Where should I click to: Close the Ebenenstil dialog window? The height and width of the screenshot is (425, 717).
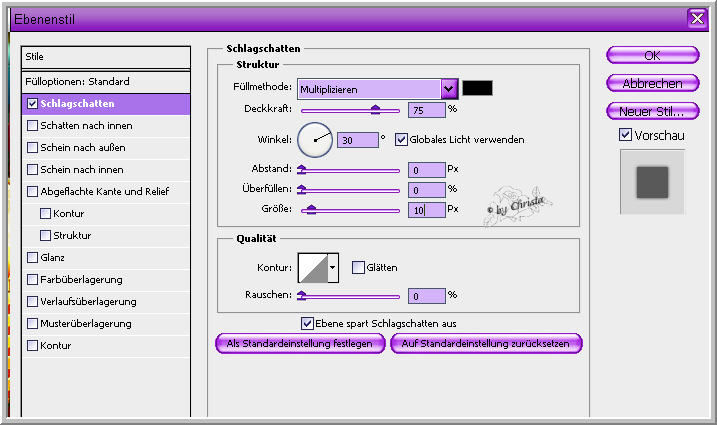pos(697,19)
